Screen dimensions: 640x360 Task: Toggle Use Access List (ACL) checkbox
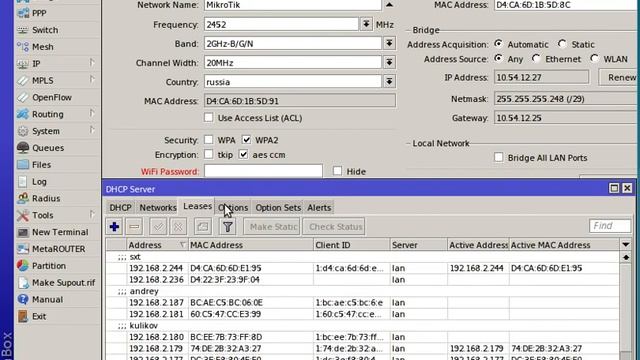pyautogui.click(x=209, y=118)
